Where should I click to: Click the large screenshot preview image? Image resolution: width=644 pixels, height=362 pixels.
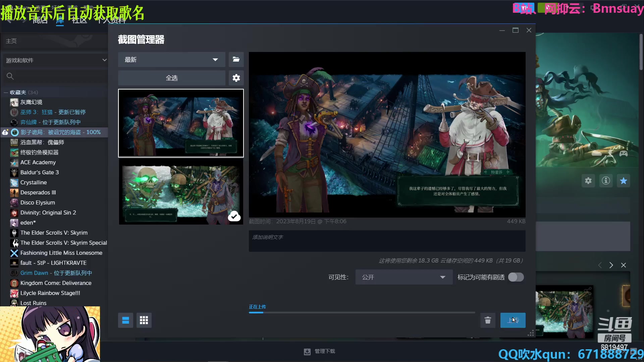(387, 135)
